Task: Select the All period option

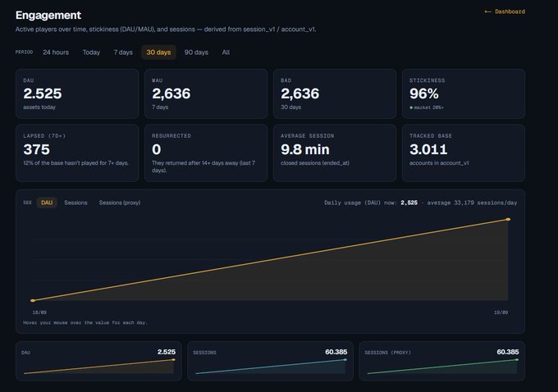Action: 226,52
